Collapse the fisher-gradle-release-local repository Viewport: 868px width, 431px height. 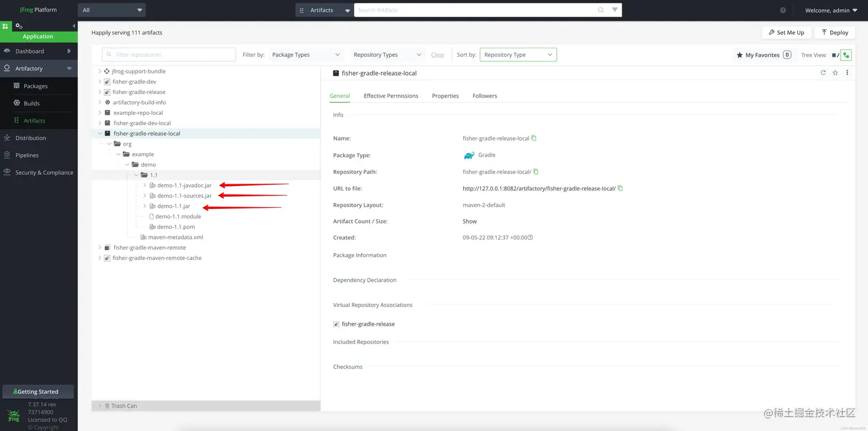click(100, 133)
